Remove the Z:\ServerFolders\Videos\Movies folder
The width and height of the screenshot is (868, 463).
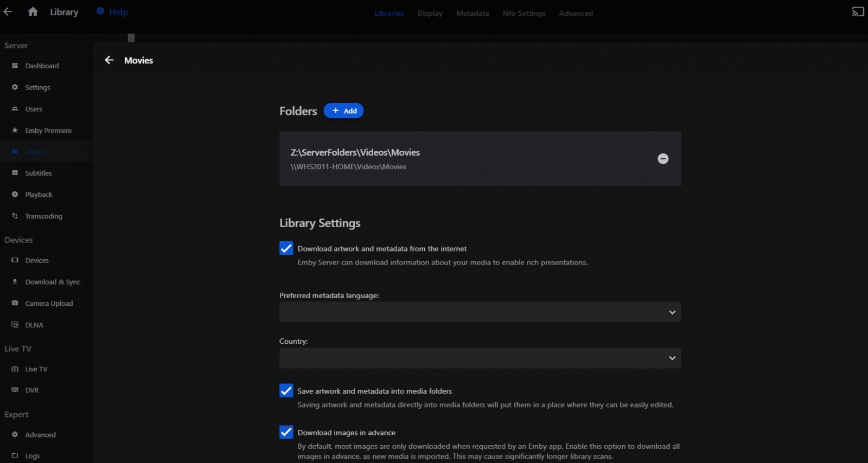tap(663, 159)
